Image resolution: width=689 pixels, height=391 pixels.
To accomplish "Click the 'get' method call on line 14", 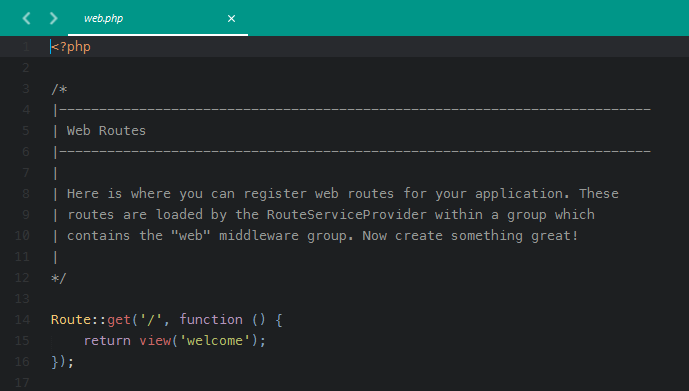I will (119, 319).
